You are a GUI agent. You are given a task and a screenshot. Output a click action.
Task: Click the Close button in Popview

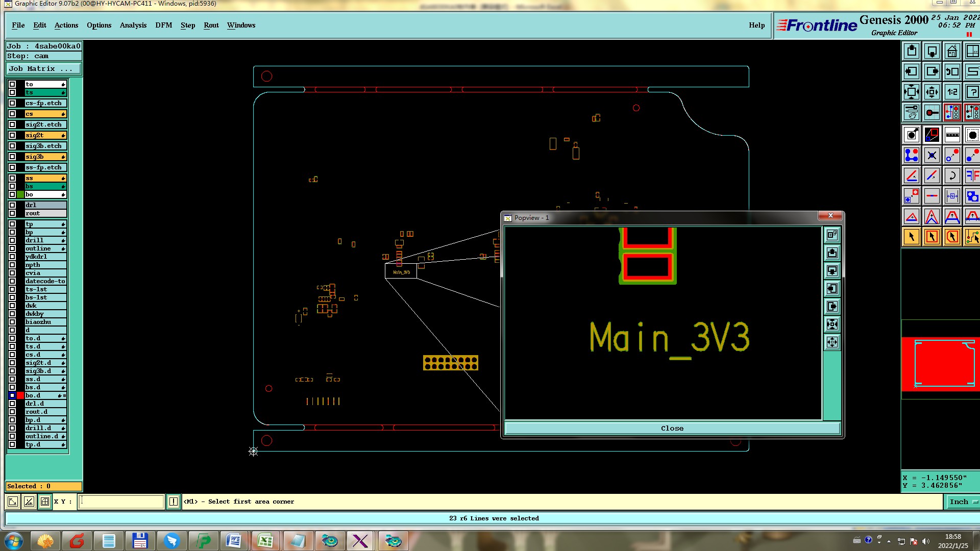[672, 428]
